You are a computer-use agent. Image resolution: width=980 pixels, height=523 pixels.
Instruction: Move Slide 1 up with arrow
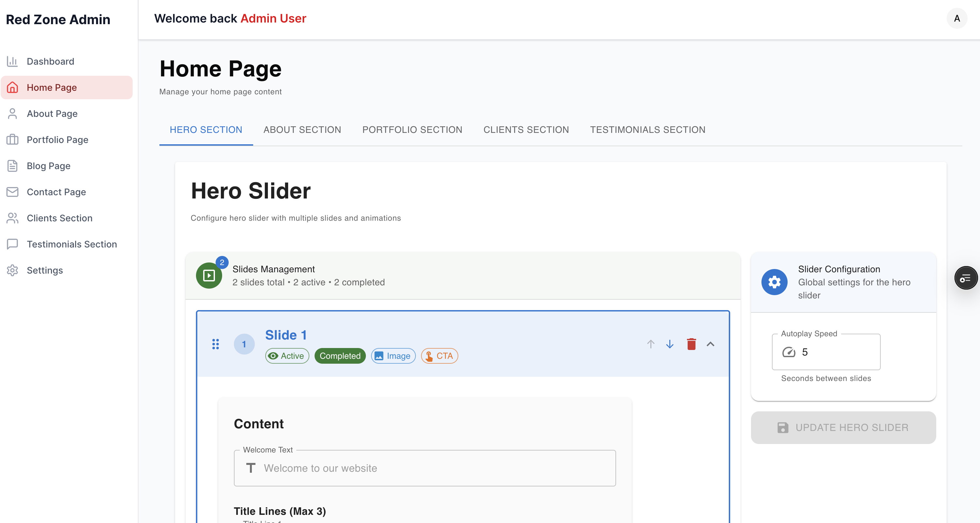[x=650, y=344]
